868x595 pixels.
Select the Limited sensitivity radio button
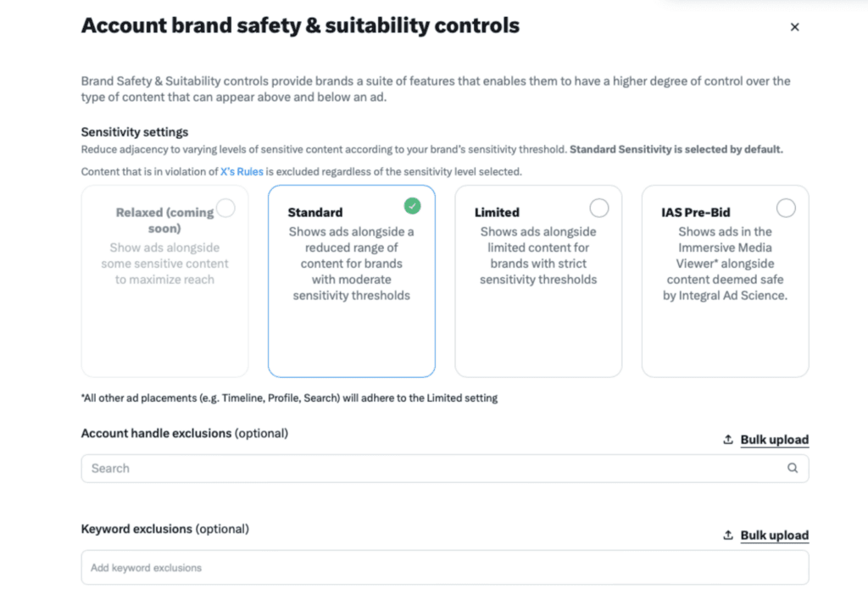599,209
